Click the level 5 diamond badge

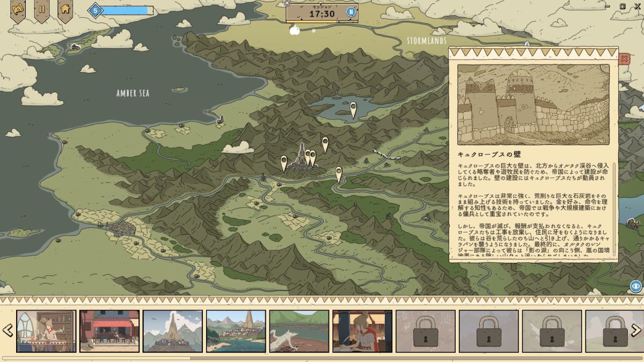[x=95, y=10]
